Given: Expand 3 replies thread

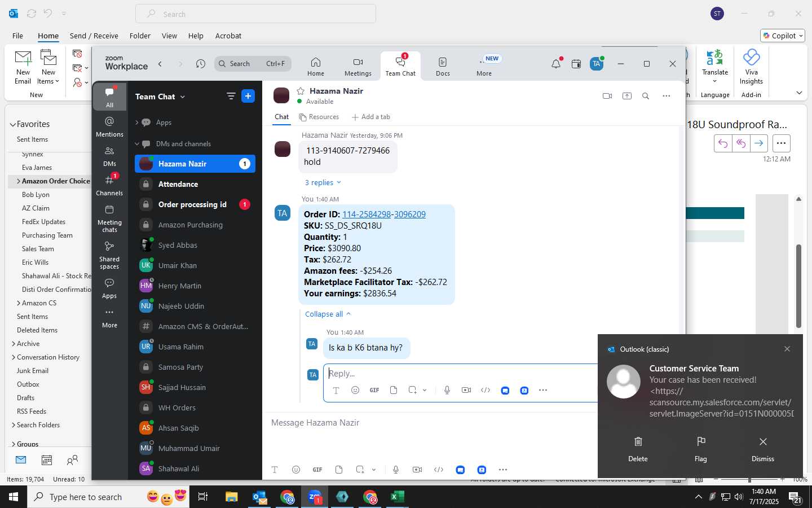Looking at the screenshot, I should [x=323, y=182].
